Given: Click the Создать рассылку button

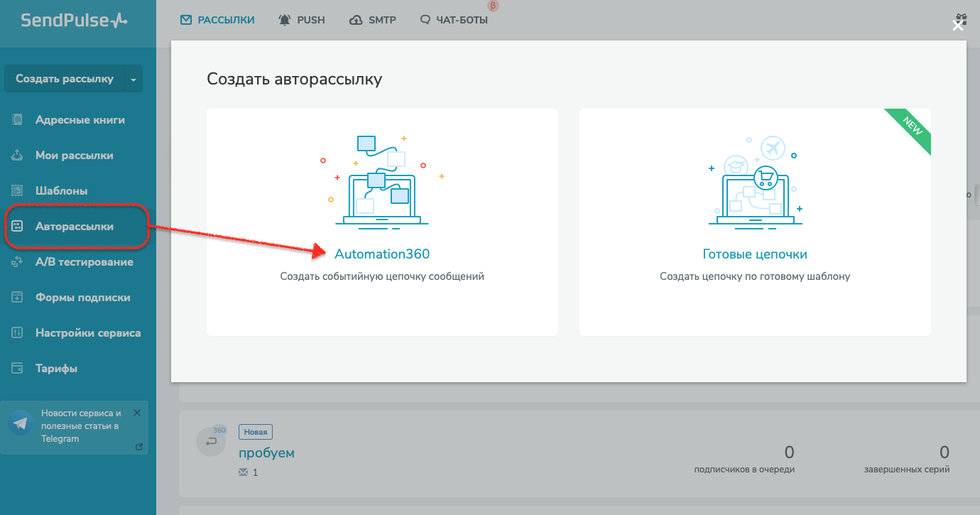Looking at the screenshot, I should pyautogui.click(x=65, y=79).
